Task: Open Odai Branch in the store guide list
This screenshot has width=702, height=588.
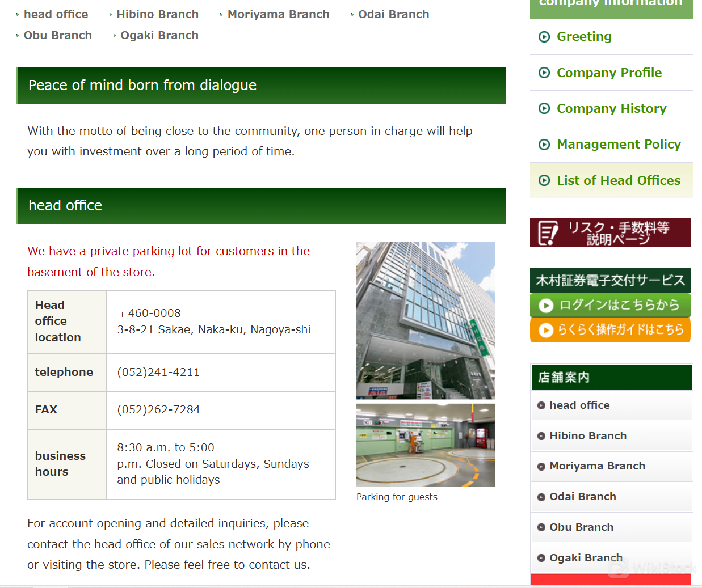Action: click(582, 497)
